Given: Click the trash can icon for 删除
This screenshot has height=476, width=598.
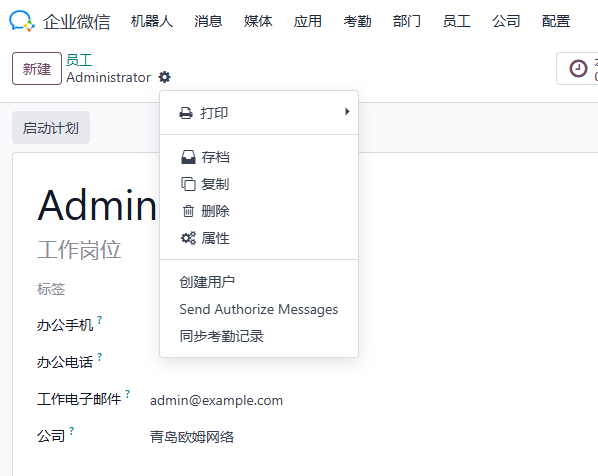Looking at the screenshot, I should click(188, 211).
